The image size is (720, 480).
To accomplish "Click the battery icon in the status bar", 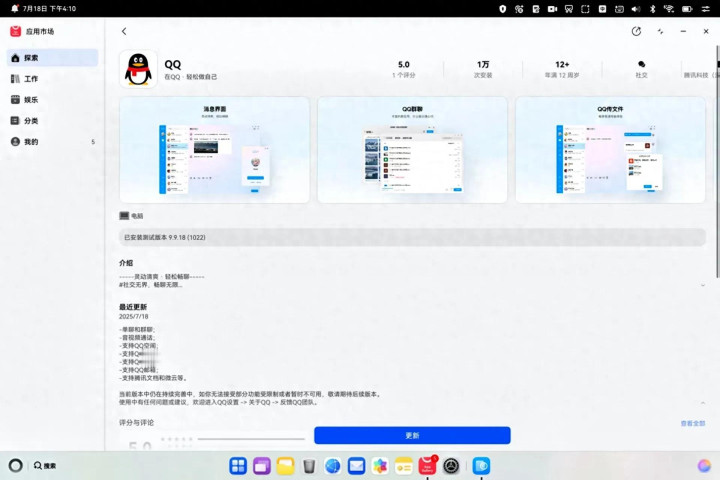I will point(687,9).
